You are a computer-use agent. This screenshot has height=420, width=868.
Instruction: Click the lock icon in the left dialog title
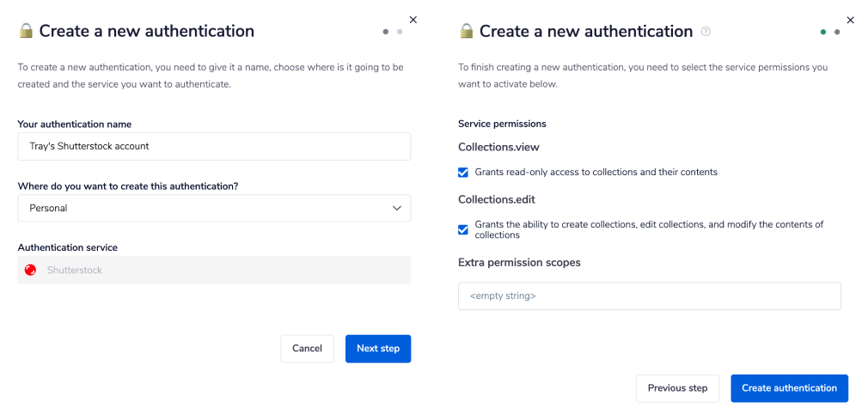tap(26, 31)
